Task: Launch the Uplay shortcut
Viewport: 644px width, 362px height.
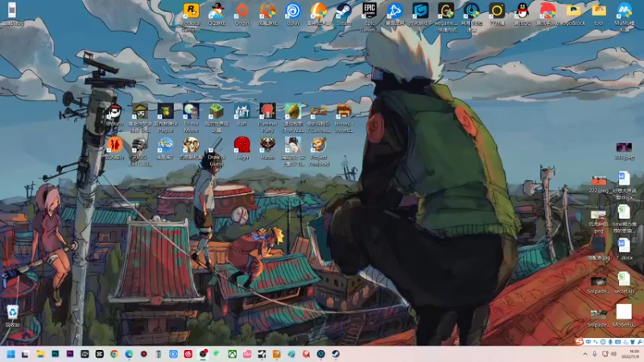Action: point(293,11)
